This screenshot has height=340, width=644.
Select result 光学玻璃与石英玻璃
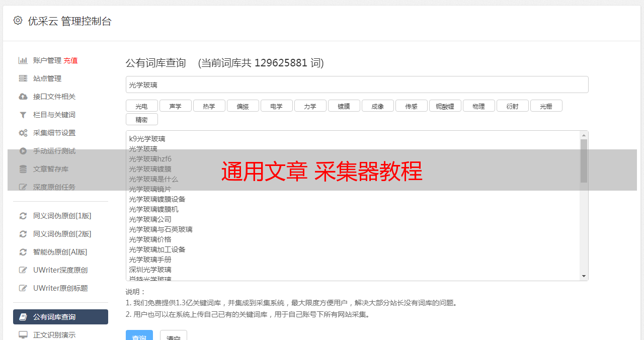160,229
